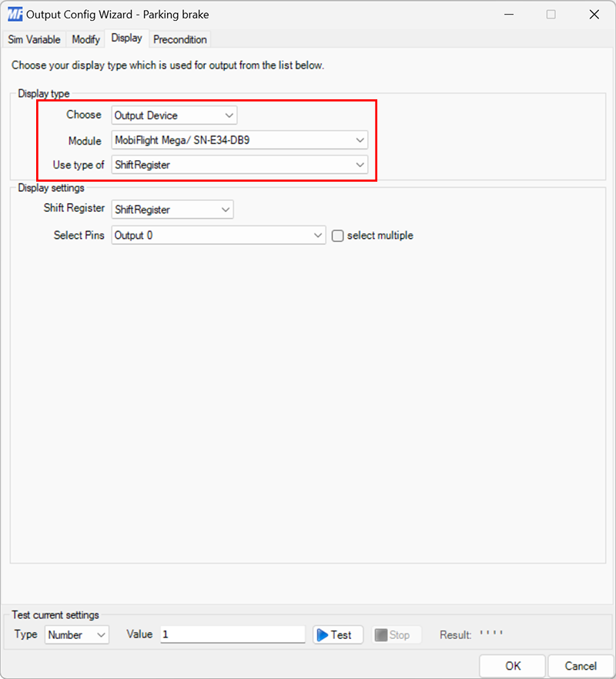The height and width of the screenshot is (679, 616).
Task: Click the Test button
Action: click(x=337, y=634)
